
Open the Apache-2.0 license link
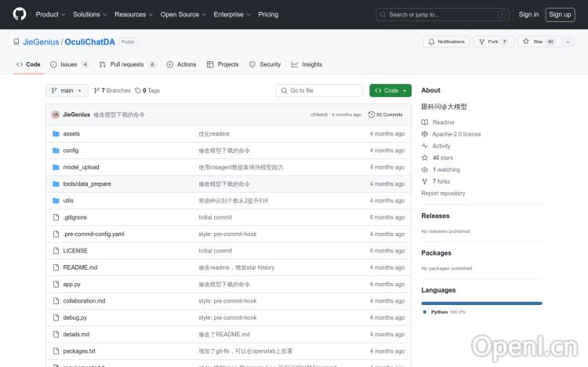456,134
